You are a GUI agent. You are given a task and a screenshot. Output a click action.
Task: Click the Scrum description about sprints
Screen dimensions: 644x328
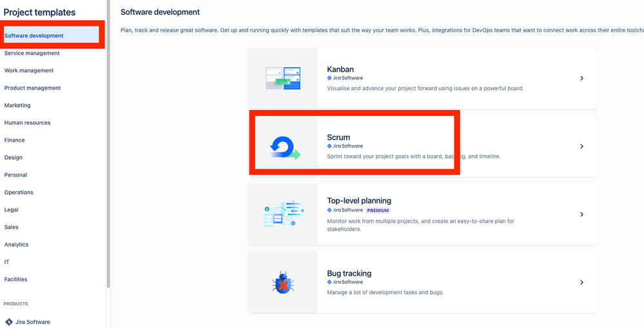[x=414, y=157]
